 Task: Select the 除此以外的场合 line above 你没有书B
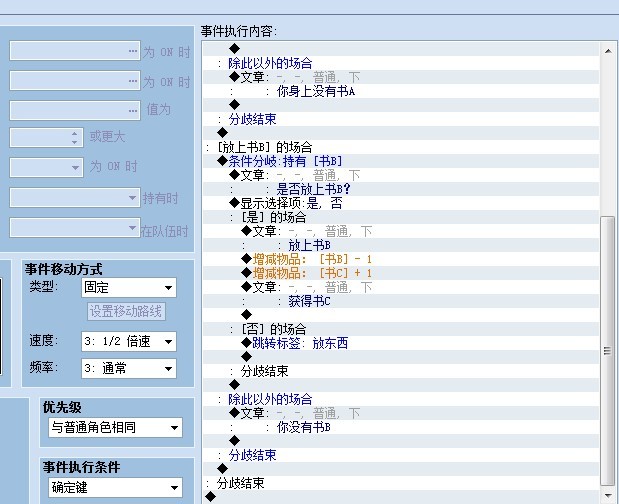point(401,399)
